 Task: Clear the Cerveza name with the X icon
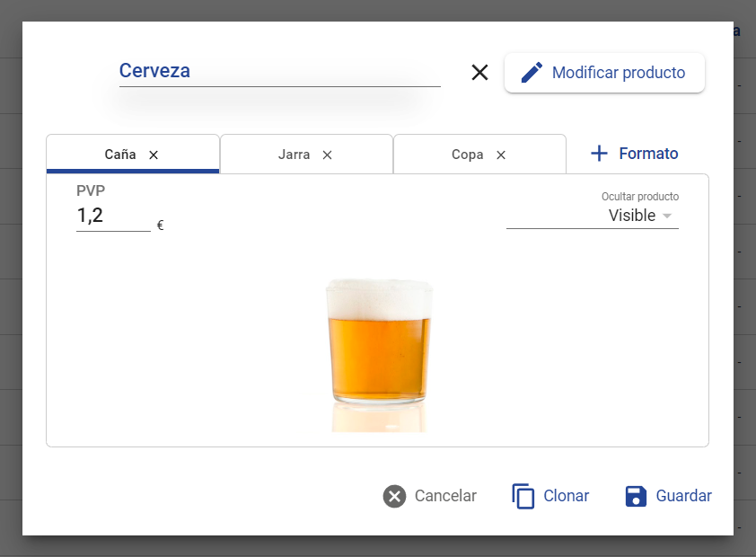pos(479,73)
